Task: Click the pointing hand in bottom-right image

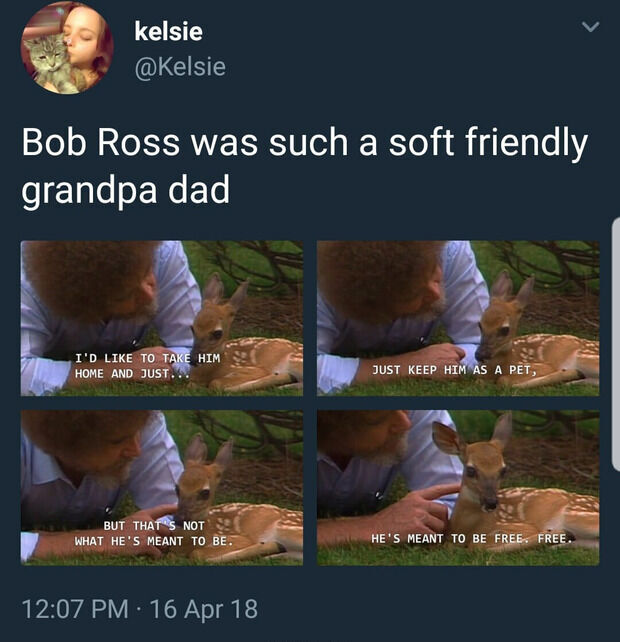Action: click(x=418, y=507)
